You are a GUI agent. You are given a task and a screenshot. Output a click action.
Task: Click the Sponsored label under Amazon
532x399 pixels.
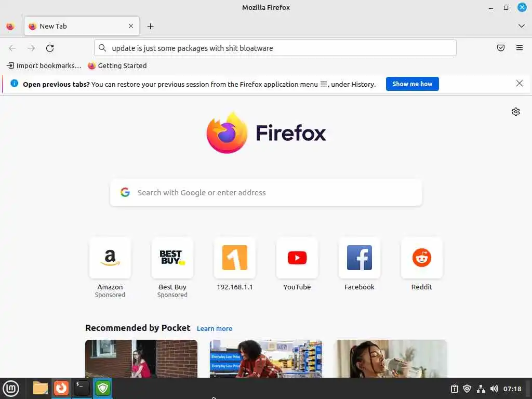110,295
